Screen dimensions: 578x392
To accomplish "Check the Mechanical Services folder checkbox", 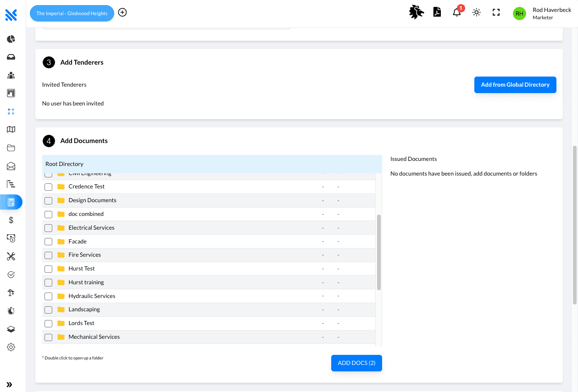I will tap(48, 337).
